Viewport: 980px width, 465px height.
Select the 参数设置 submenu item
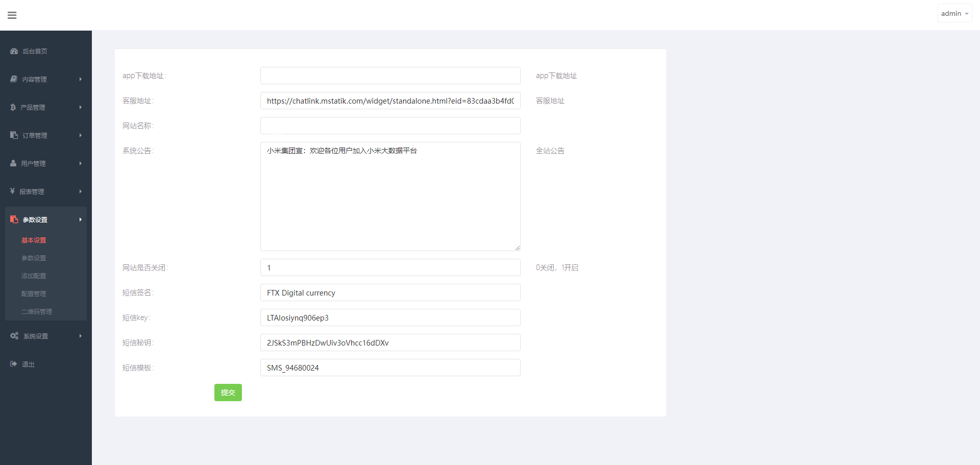[34, 258]
